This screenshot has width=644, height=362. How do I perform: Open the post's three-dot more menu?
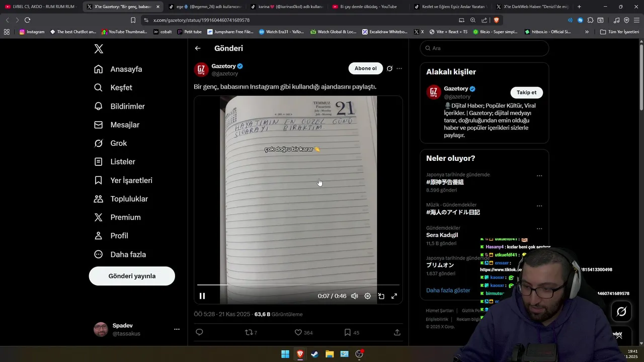pyautogui.click(x=399, y=68)
